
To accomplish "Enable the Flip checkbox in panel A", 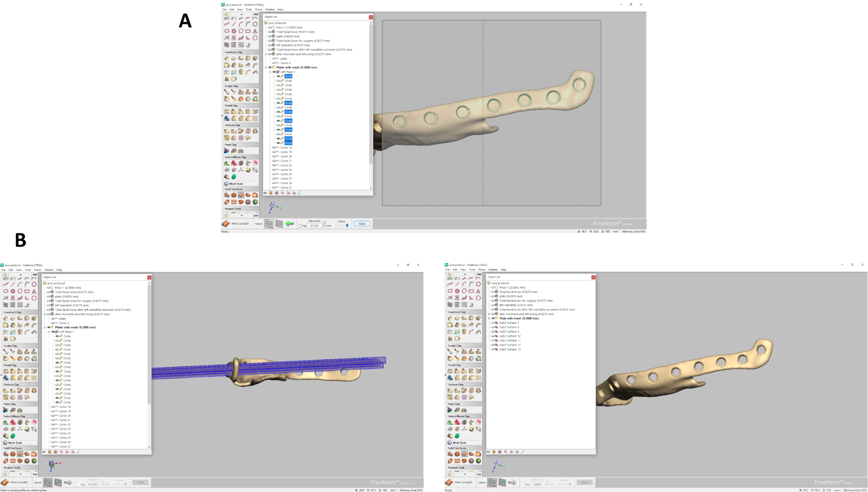I will point(300,226).
